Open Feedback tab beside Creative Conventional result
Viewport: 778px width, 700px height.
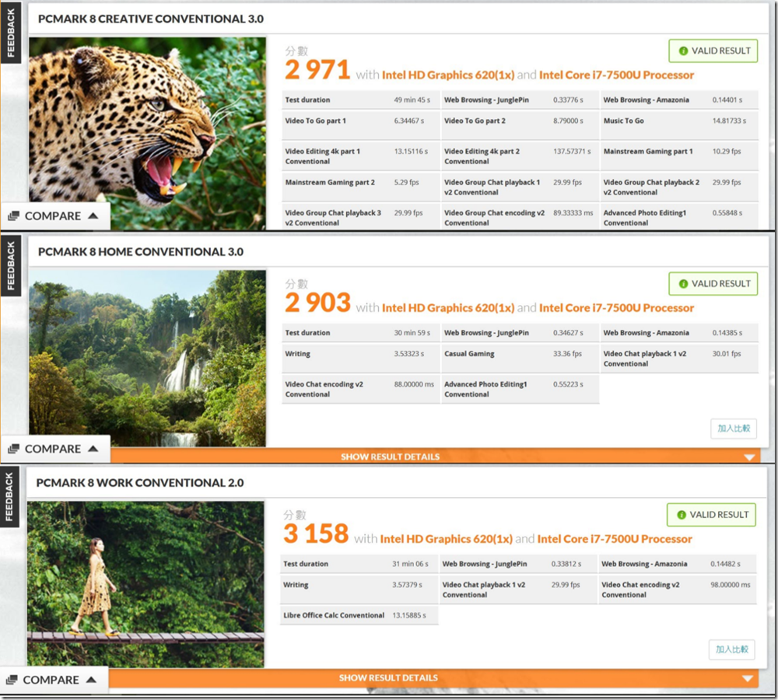pos(10,32)
